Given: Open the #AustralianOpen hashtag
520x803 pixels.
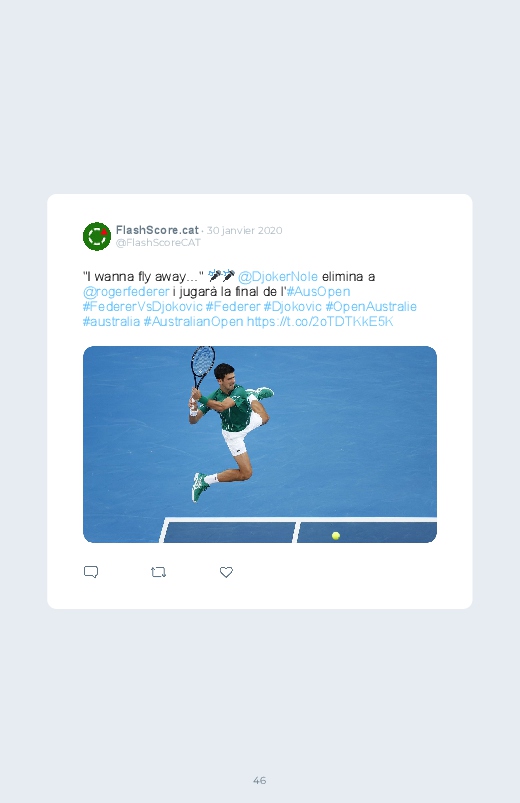Looking at the screenshot, I should 193,321.
